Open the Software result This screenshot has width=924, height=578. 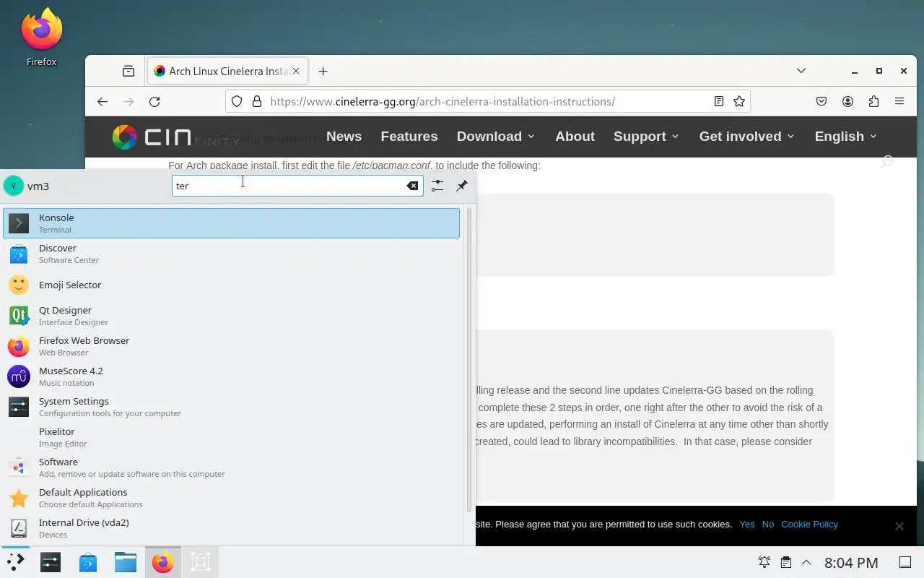click(231, 467)
